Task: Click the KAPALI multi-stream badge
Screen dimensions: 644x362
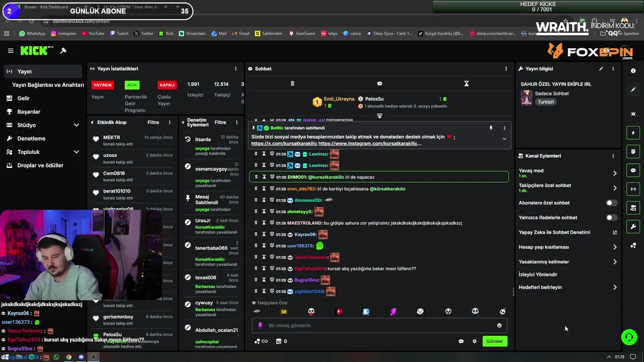Action: click(167, 85)
